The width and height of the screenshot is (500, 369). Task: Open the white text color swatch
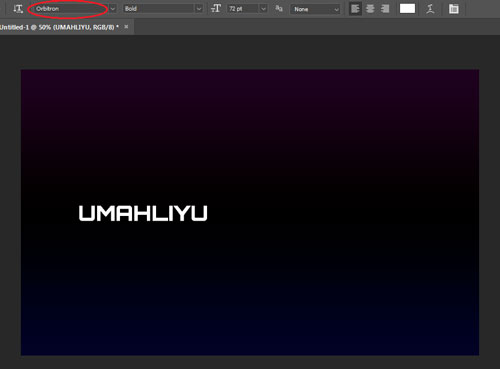[407, 9]
